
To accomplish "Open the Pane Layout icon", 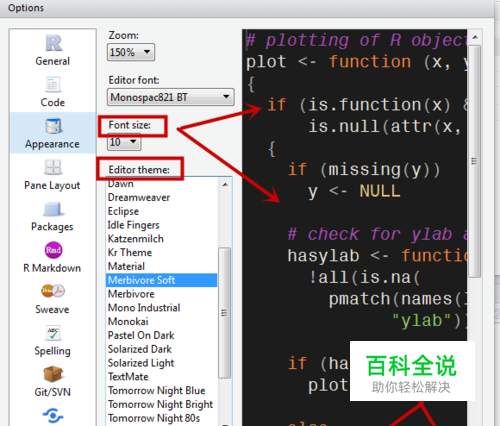I will 53,167.
